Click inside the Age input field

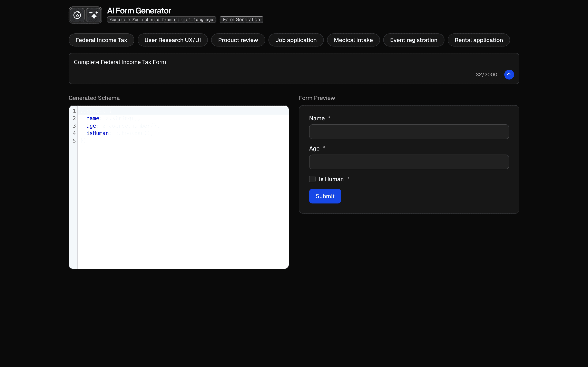(x=409, y=162)
